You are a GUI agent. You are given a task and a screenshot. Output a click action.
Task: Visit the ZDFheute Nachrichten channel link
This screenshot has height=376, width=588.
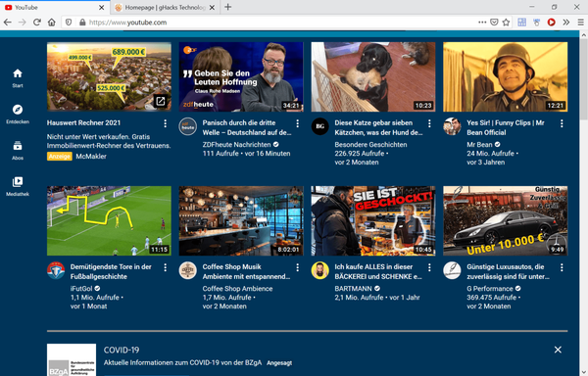click(x=236, y=145)
